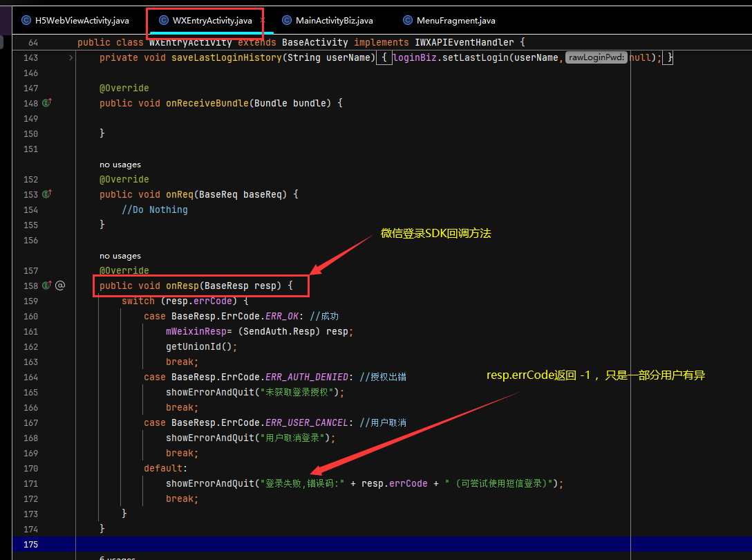Click the getUnionId() call
Screen dimensions: 752x560
click(x=201, y=346)
